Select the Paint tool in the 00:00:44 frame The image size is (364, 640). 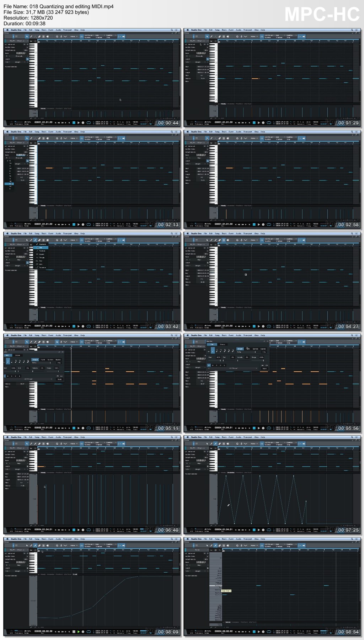(x=35, y=36)
